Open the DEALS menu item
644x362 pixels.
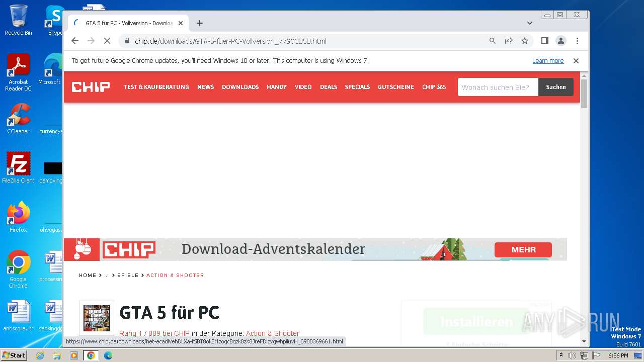(x=329, y=87)
